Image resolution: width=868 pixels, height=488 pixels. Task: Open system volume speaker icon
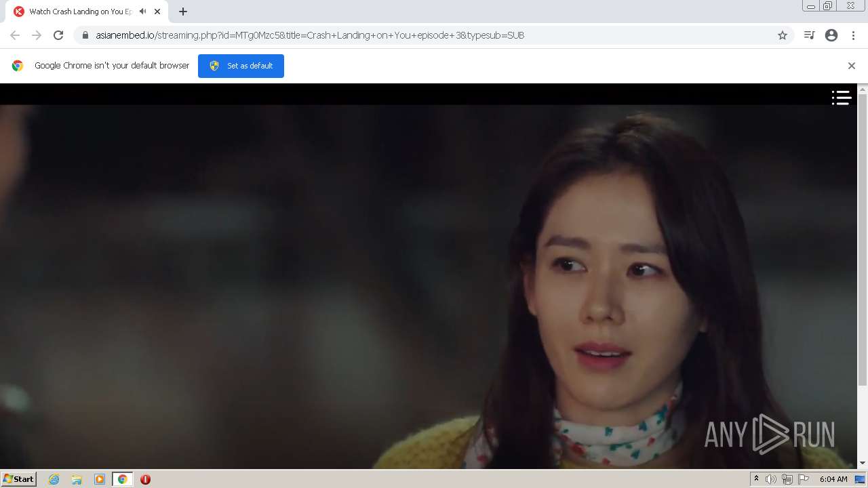771,479
